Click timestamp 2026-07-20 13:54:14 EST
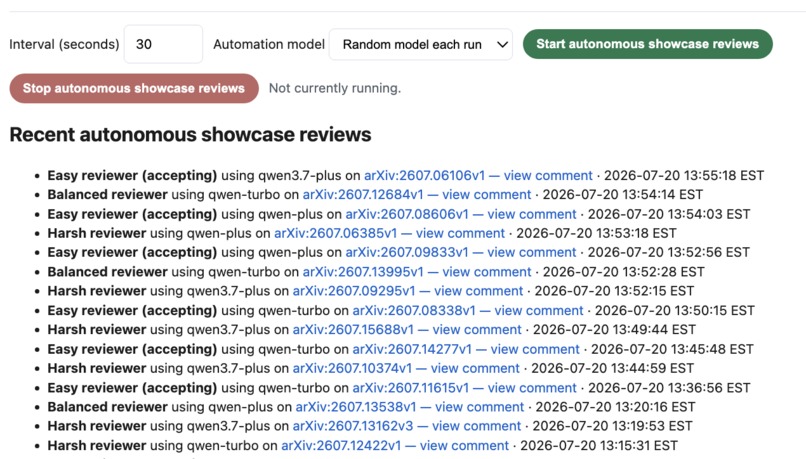The height and width of the screenshot is (459, 806). [x=622, y=194]
